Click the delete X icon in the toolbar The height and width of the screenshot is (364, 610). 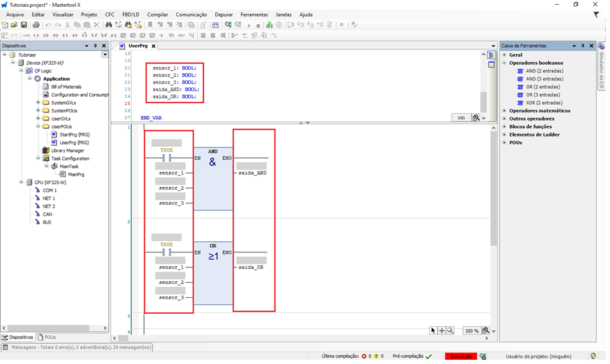point(97,25)
